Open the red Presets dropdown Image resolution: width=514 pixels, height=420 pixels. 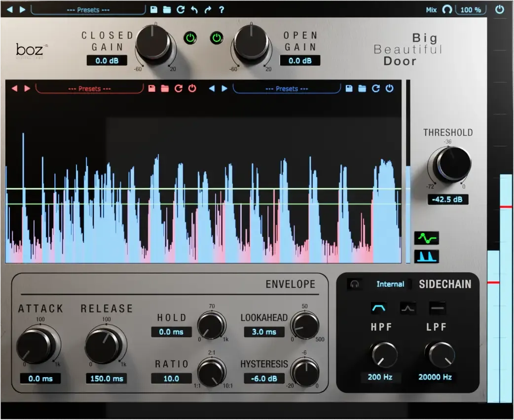89,89
